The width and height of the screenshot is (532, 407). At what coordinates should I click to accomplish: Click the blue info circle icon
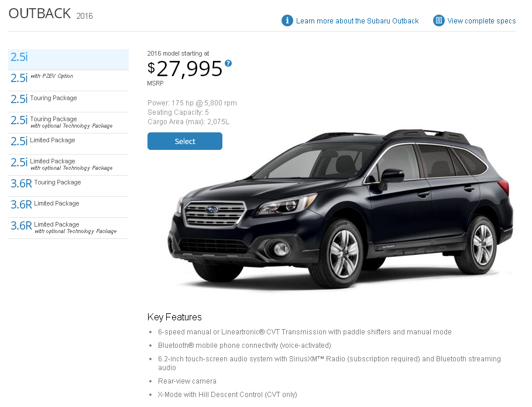[287, 20]
